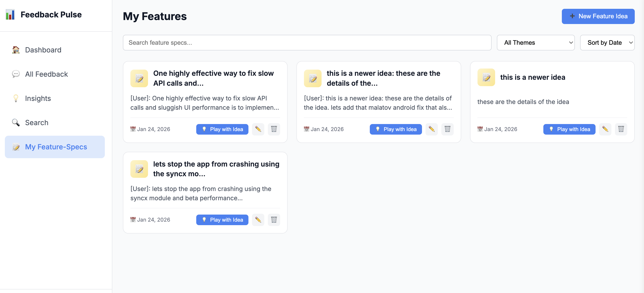Click the New Feature Idea button
This screenshot has width=644, height=293.
[x=598, y=16]
